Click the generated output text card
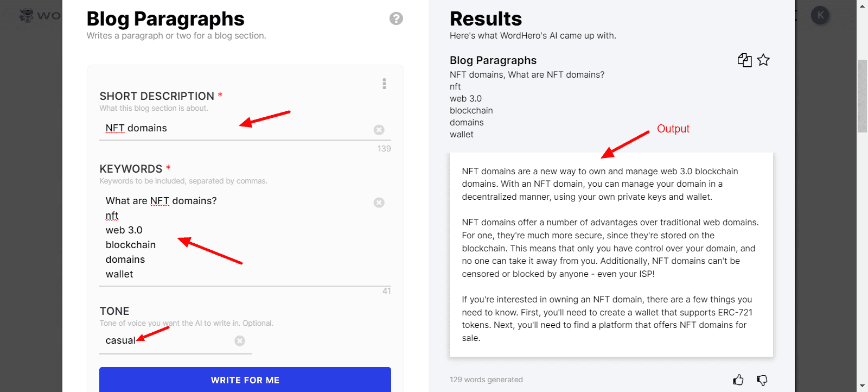The width and height of the screenshot is (868, 392). (x=611, y=255)
